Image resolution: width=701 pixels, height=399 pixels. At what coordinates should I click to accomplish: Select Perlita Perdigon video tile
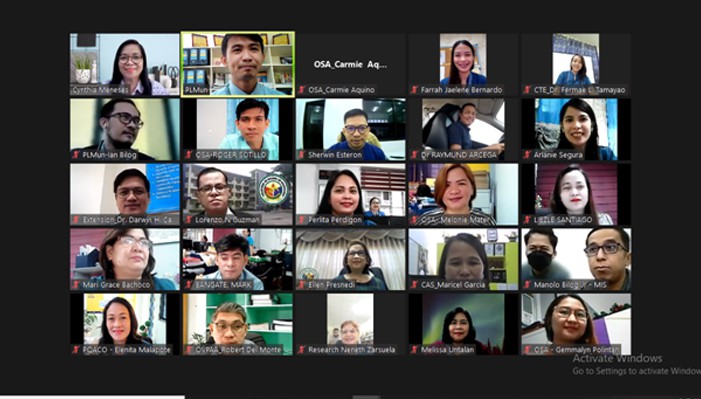(x=350, y=194)
